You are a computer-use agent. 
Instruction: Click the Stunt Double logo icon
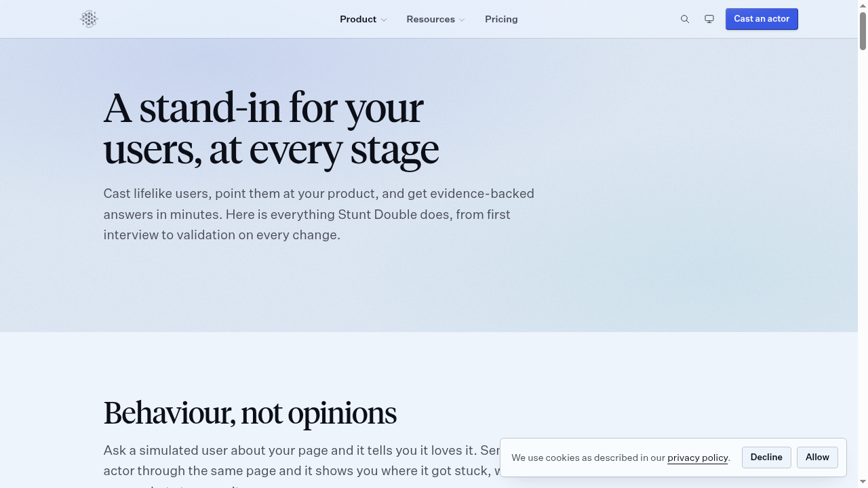(x=89, y=19)
